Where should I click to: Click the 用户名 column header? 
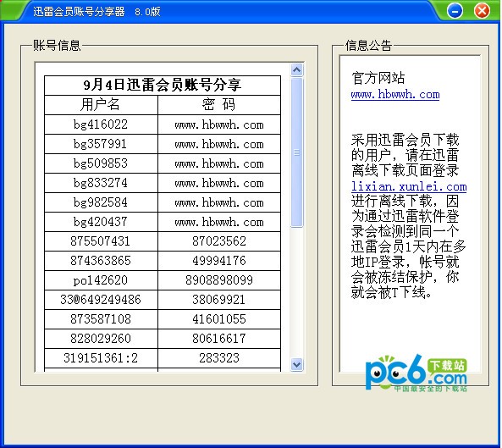pyautogui.click(x=101, y=105)
